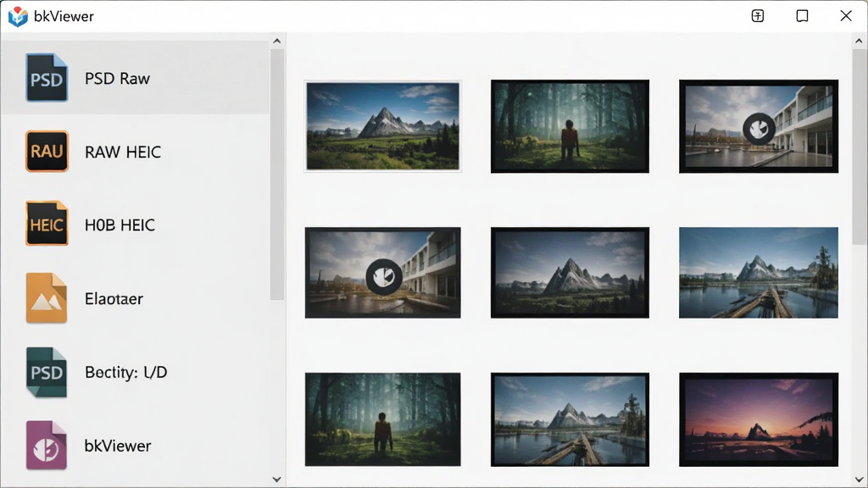Open the first mountain meadow thumbnail in the top row

click(x=382, y=126)
